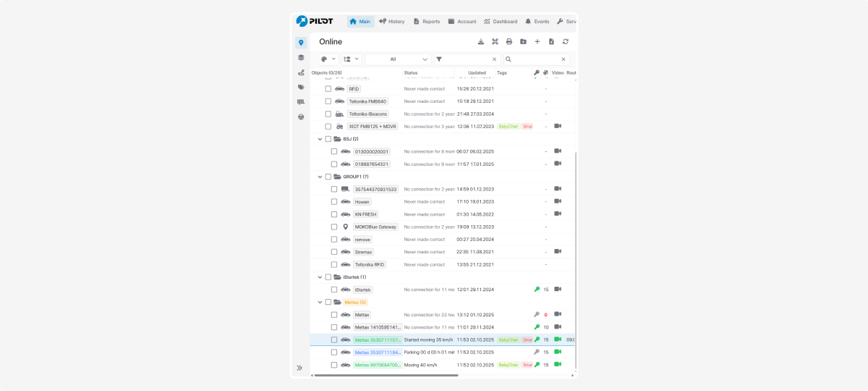Open the All dropdown filter
Viewport: 868px width, 391px height.
coord(398,59)
